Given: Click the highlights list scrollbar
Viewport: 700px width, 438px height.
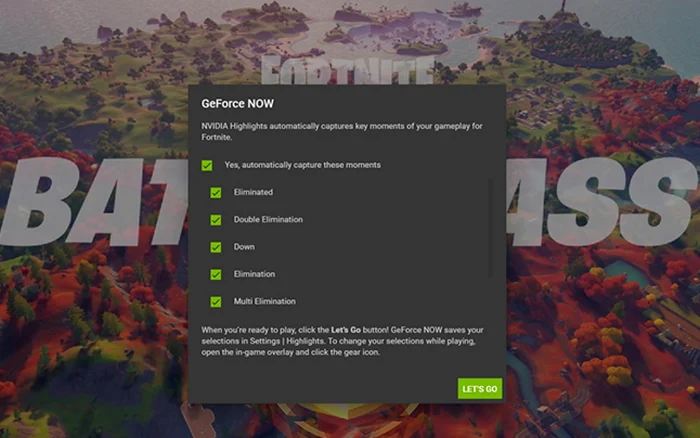Looking at the screenshot, I should [491, 228].
